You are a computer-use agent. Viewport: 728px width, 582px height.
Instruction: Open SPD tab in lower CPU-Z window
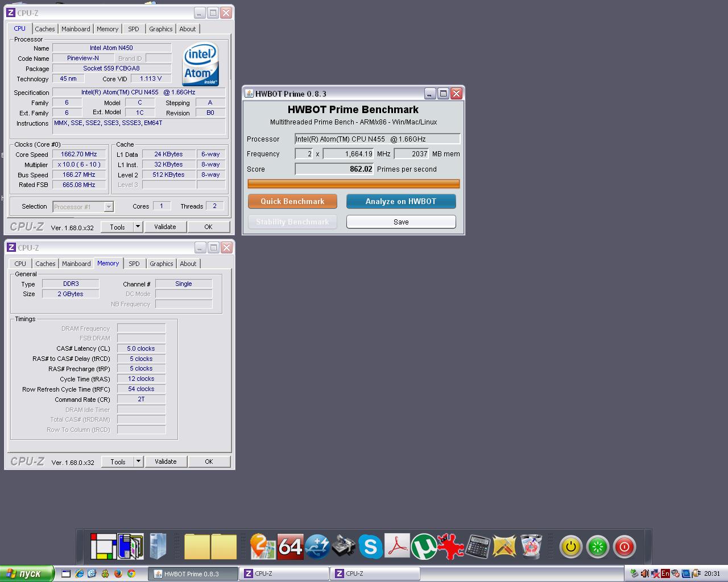pos(134,264)
